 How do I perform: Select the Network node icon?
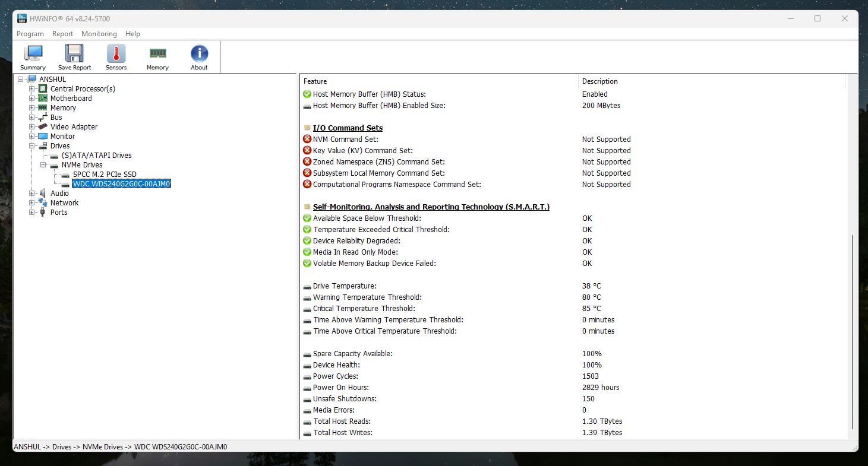point(43,203)
